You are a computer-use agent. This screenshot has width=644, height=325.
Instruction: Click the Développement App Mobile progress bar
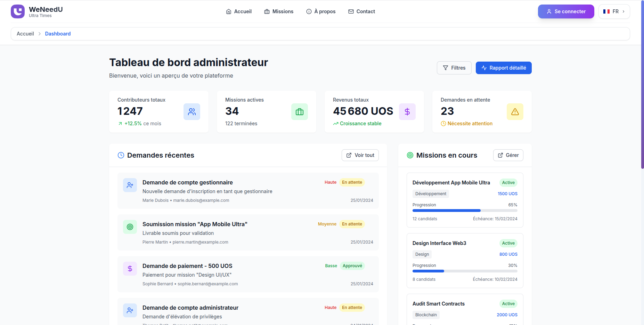coord(465,211)
